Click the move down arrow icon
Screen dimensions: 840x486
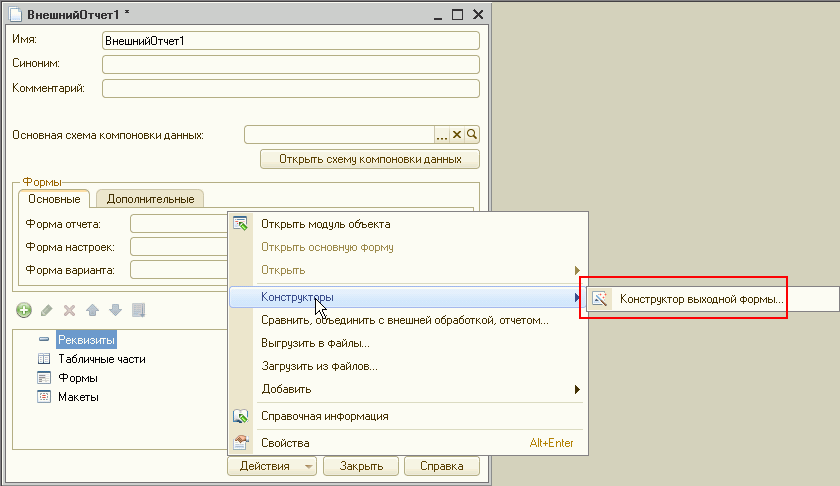coord(115,310)
